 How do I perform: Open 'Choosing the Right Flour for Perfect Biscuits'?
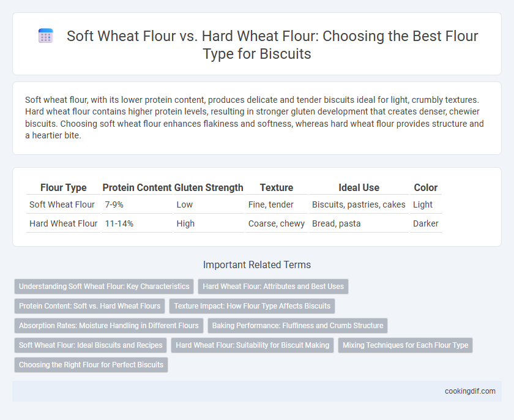pyautogui.click(x=91, y=365)
